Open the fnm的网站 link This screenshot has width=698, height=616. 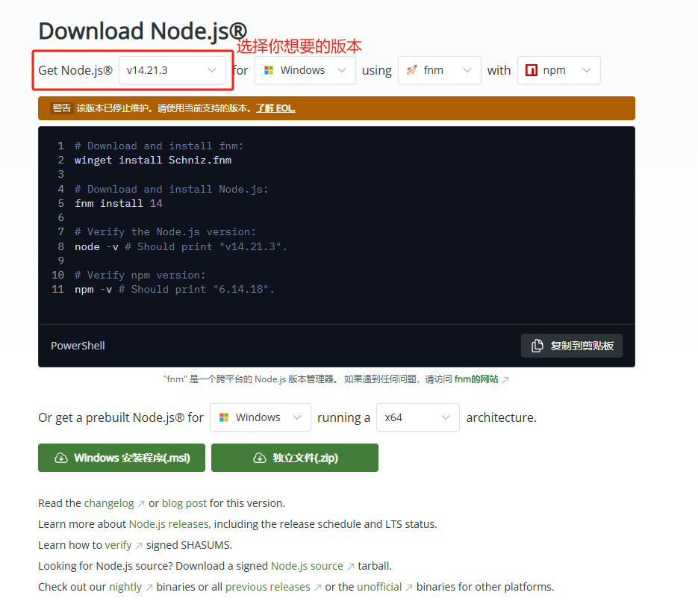[x=476, y=379]
